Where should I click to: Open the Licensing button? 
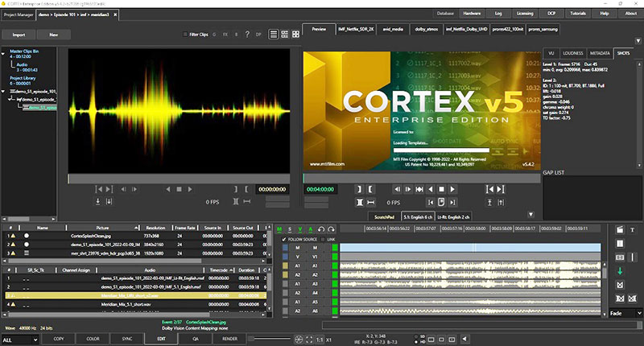coord(525,14)
